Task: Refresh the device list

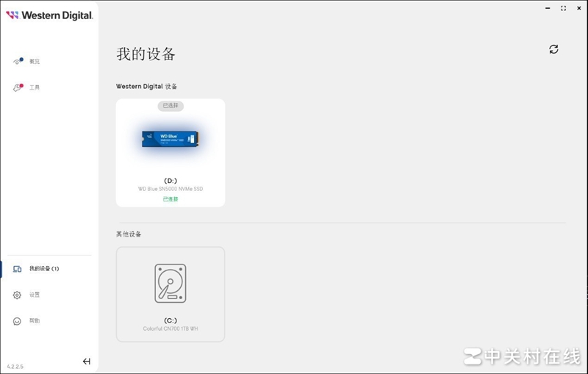Action: click(553, 49)
